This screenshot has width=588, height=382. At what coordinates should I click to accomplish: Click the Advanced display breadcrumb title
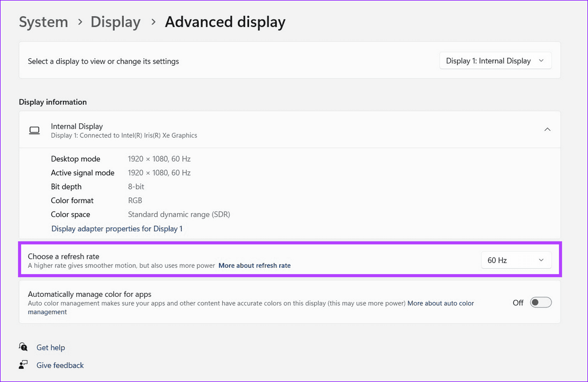coord(225,22)
